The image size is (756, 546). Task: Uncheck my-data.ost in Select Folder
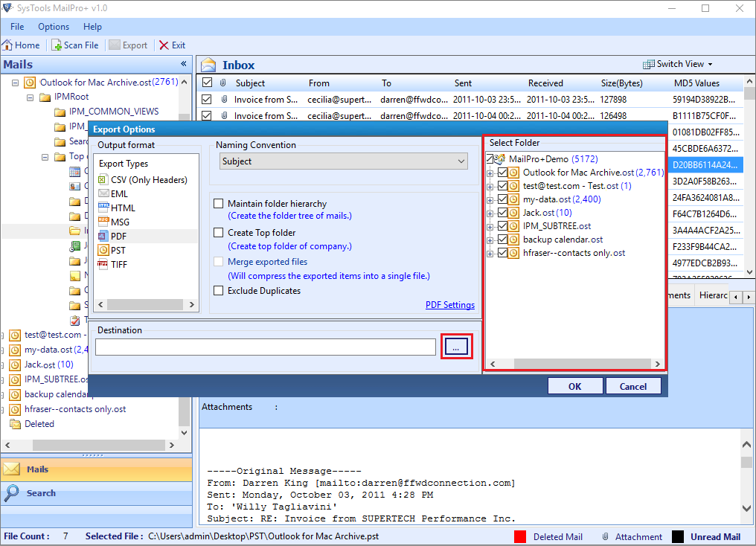(502, 199)
